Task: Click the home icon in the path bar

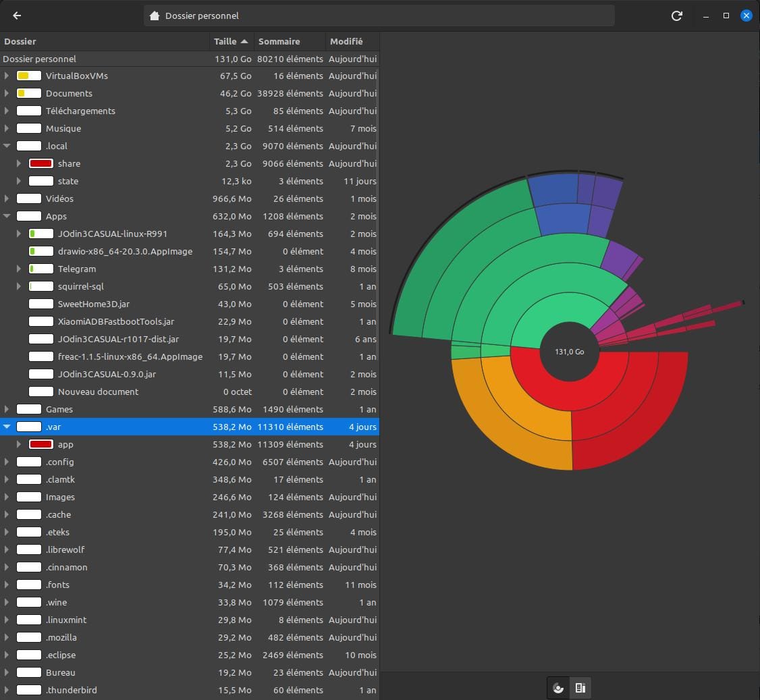Action: (x=155, y=16)
